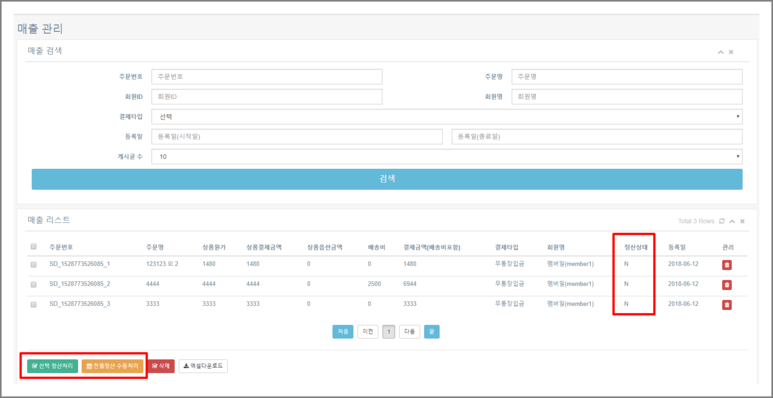Go to previous page with 이전

pos(368,332)
